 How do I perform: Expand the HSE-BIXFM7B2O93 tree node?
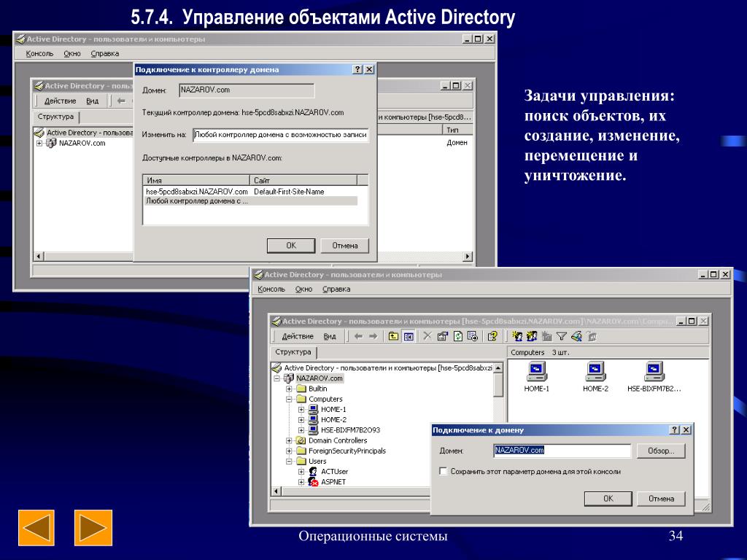[301, 430]
